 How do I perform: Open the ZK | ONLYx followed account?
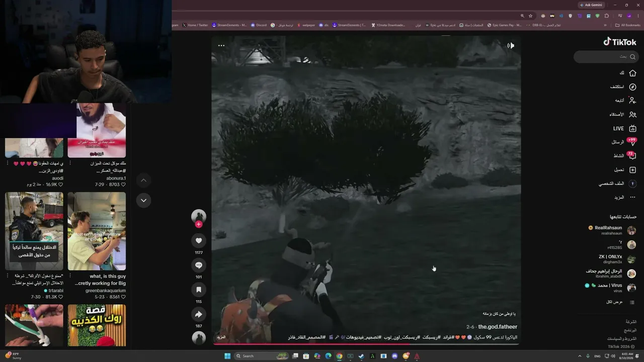617,259
